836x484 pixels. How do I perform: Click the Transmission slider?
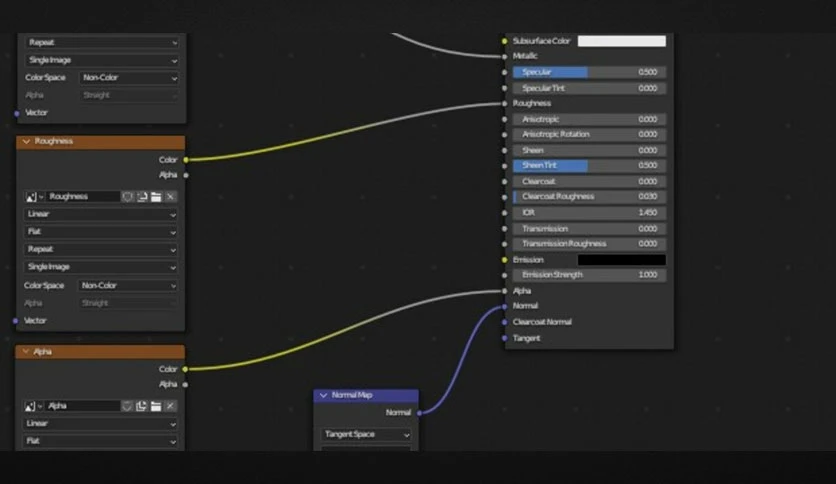click(589, 229)
